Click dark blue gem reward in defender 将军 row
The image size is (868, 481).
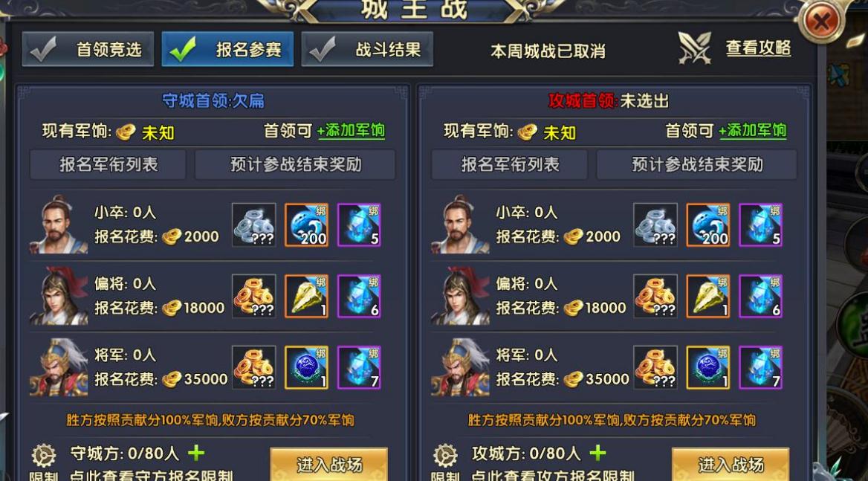coord(307,367)
